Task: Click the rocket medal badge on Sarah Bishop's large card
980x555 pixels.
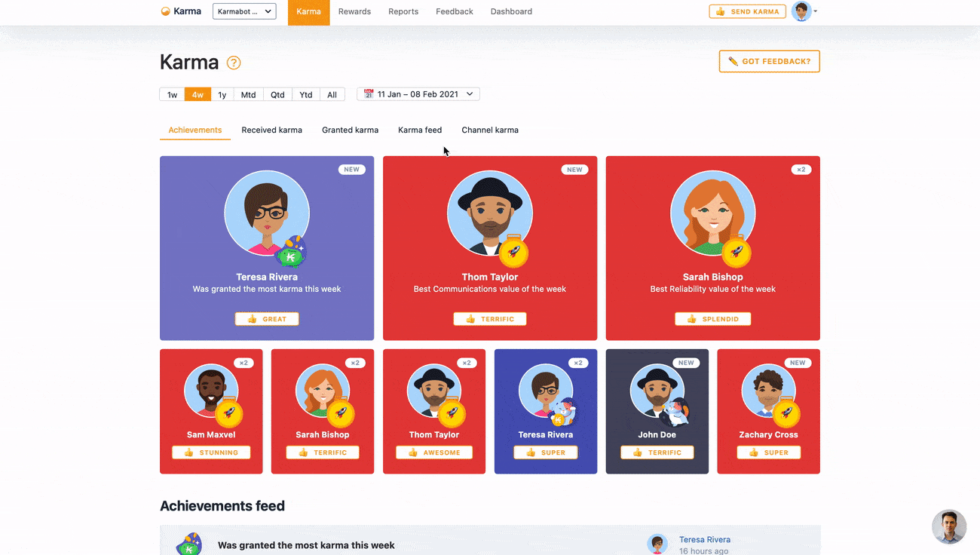Action: [737, 252]
